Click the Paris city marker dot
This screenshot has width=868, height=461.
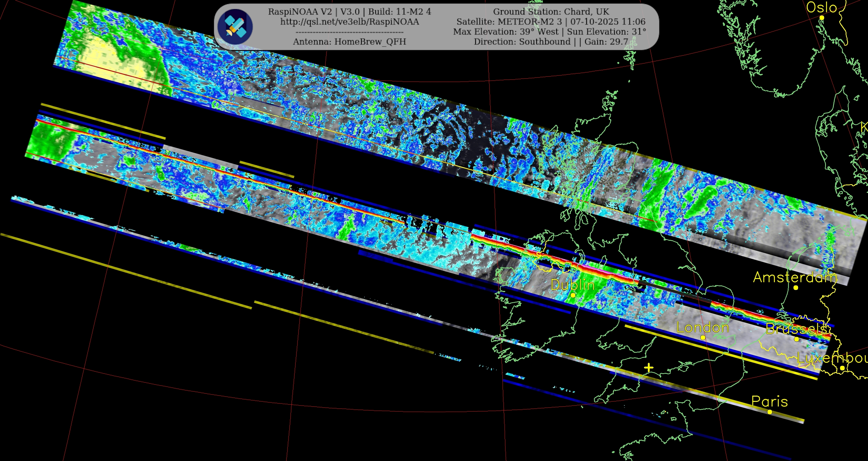(x=770, y=412)
